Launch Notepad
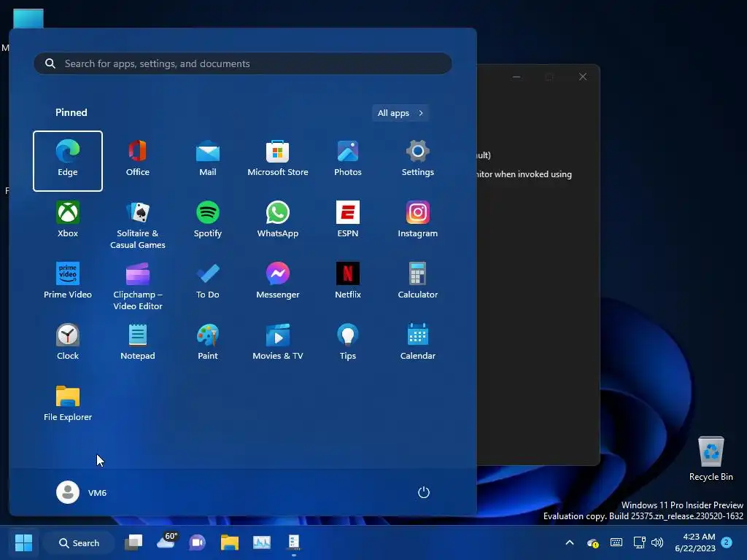747x560 pixels. (x=138, y=343)
